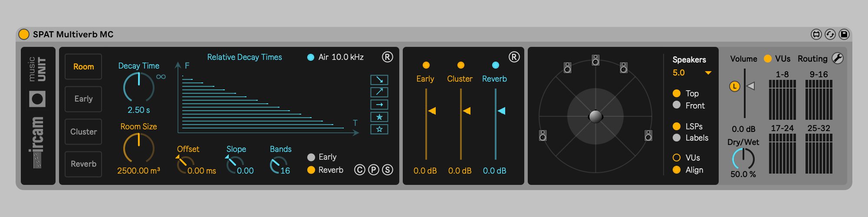The image size is (868, 217).
Task: Toggle the Air filter dot
Action: [x=311, y=57]
